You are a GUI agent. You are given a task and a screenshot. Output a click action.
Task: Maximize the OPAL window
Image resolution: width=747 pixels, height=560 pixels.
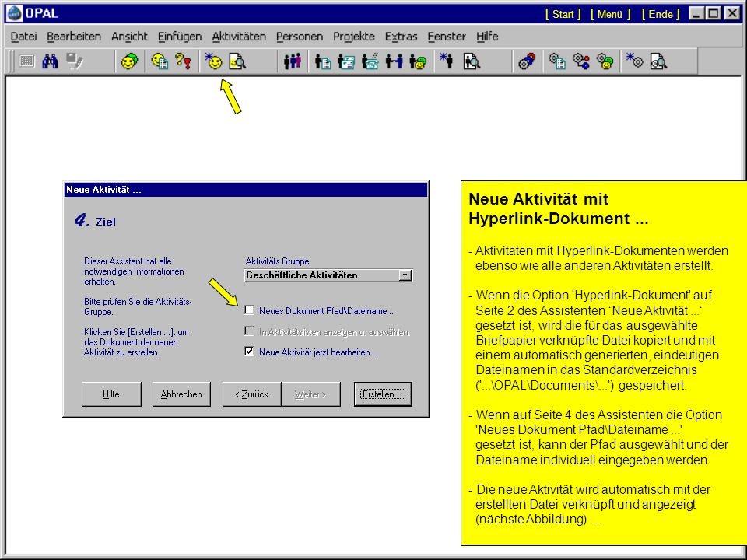pos(714,14)
